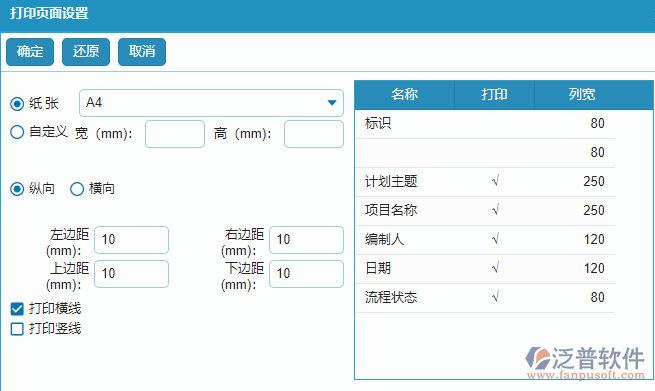Click column width 80 in 流程状态 row
The width and height of the screenshot is (655, 391).
tap(597, 297)
